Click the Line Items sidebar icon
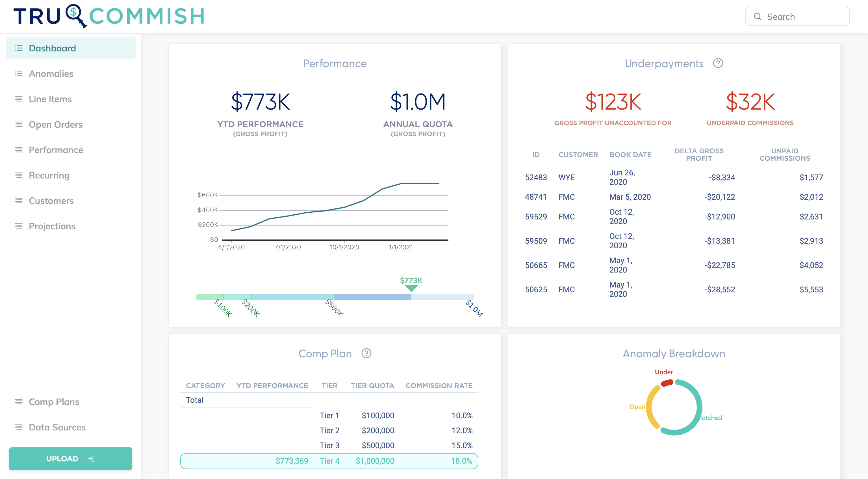Image resolution: width=868 pixels, height=479 pixels. click(19, 99)
